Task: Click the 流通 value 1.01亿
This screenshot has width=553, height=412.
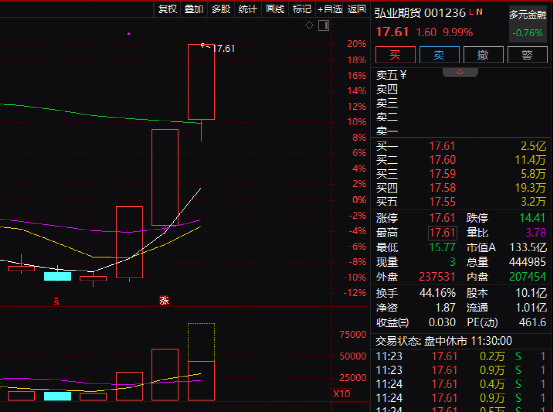Action: (x=531, y=308)
